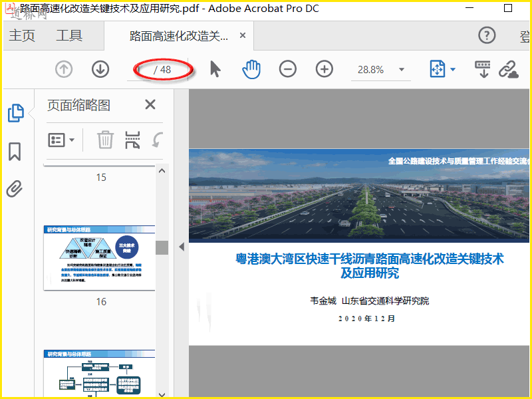Expand the fit page options arrow

(x=453, y=70)
